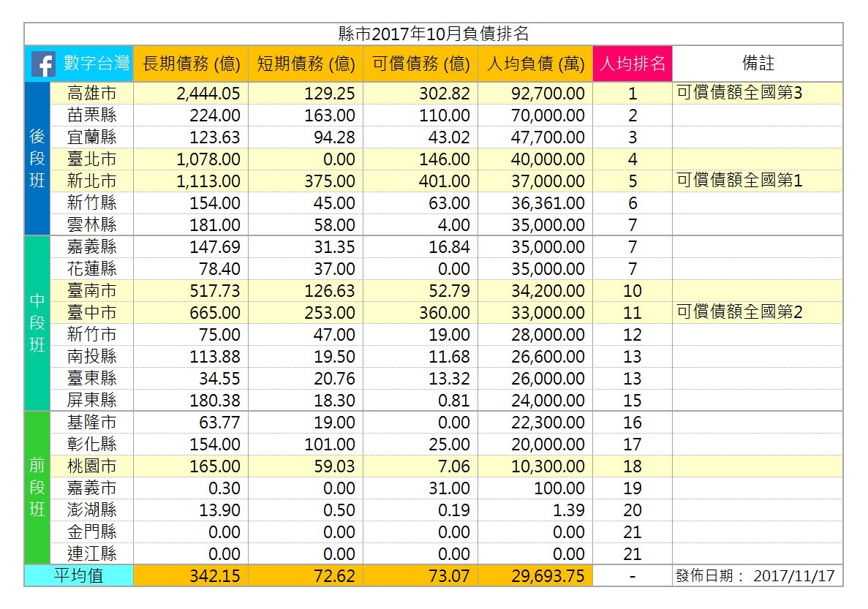Click rank 10 in the 臺南市 row
Screen dimensions: 868x609
coord(633,291)
